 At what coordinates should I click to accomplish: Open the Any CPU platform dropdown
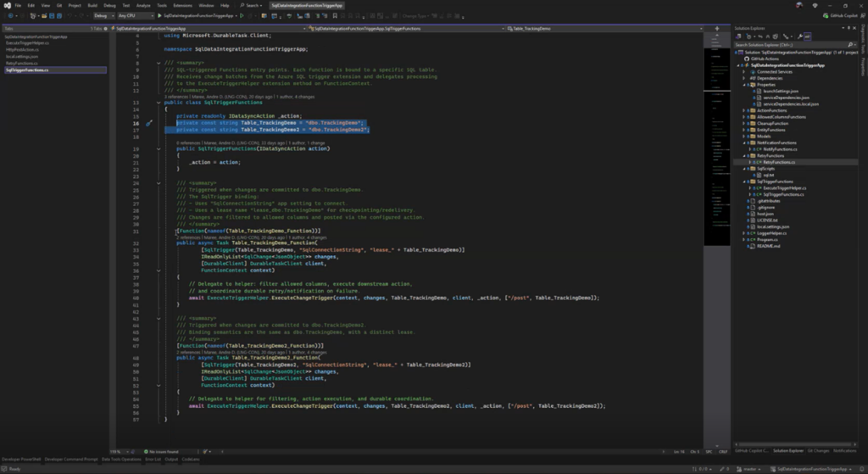click(136, 16)
